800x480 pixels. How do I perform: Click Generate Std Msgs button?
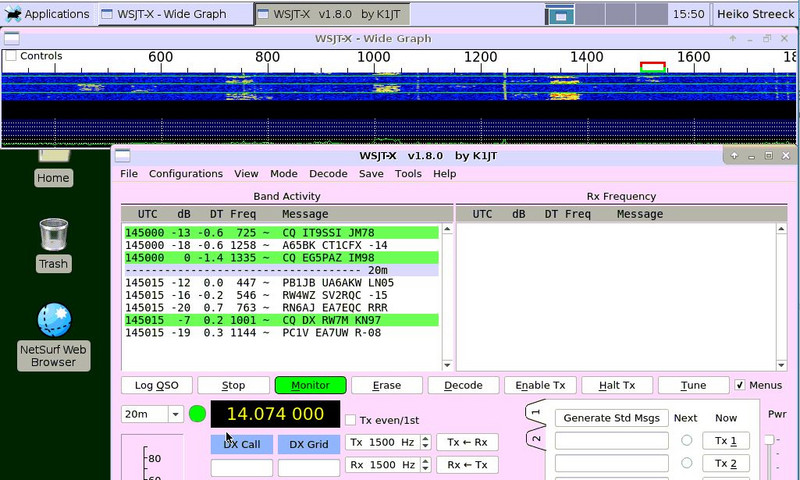(611, 418)
